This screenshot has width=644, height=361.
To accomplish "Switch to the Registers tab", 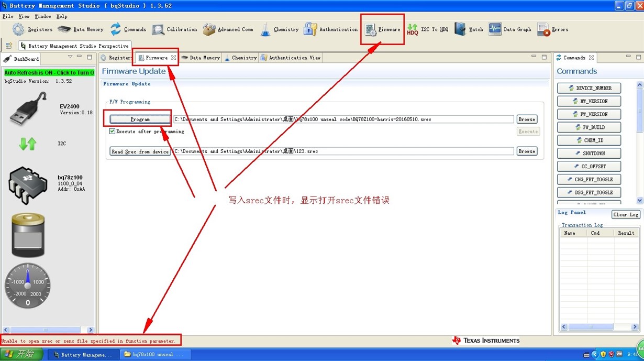I will [x=116, y=58].
